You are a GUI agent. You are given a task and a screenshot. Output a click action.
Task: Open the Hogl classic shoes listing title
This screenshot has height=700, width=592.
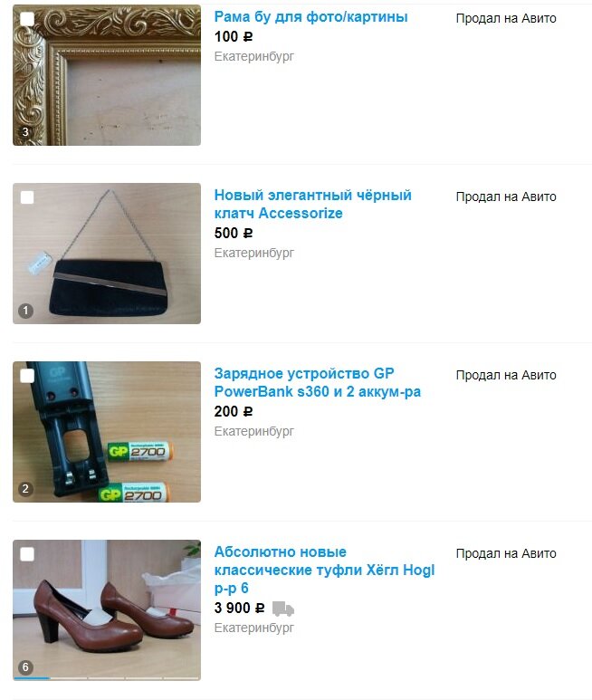(x=324, y=571)
